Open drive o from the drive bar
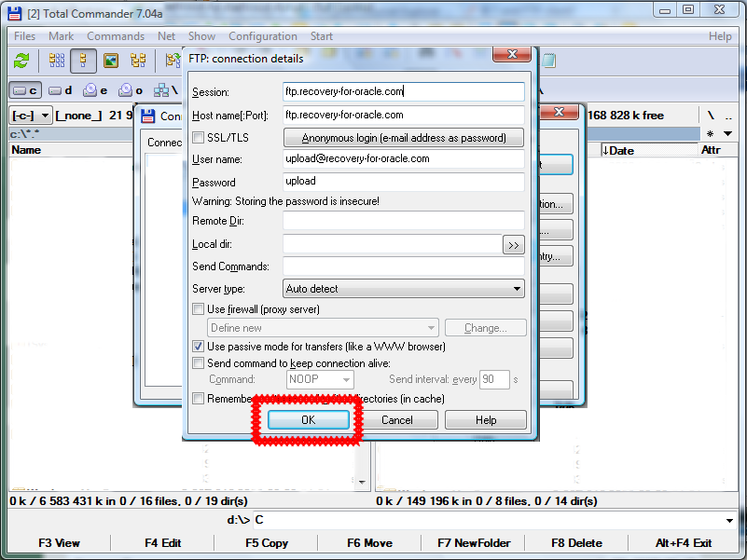 point(131,90)
